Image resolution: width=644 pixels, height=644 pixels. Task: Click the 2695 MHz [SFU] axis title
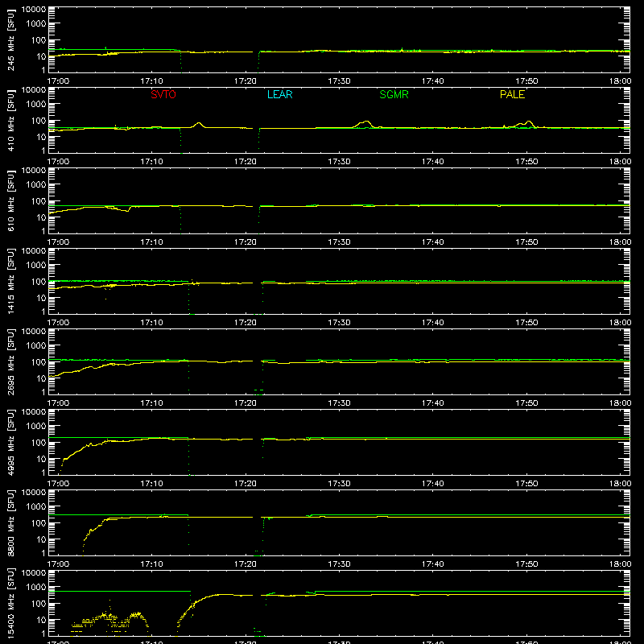coord(10,361)
